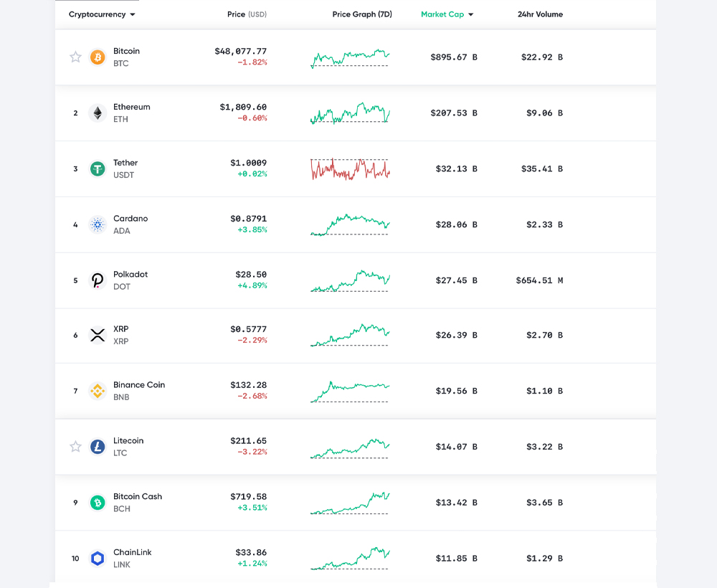This screenshot has width=717, height=588.
Task: Click the ChainLink hexagon logo
Action: [x=98, y=559]
